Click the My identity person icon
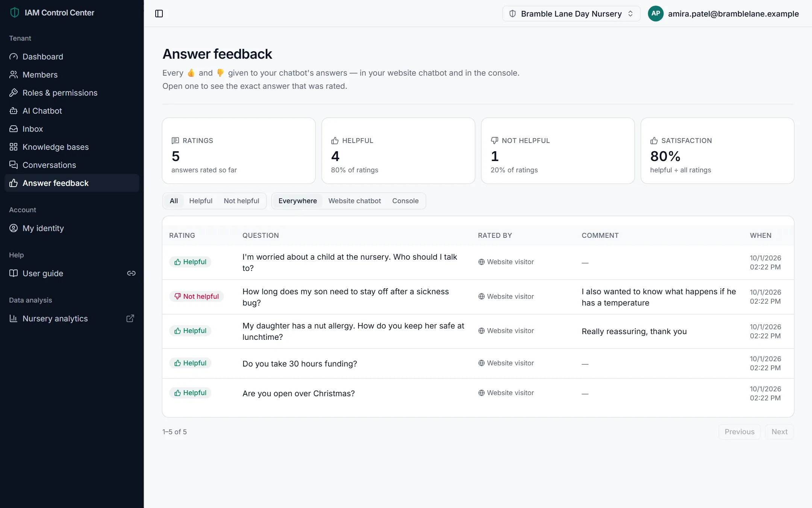Viewport: 812px width, 508px height. tap(14, 228)
